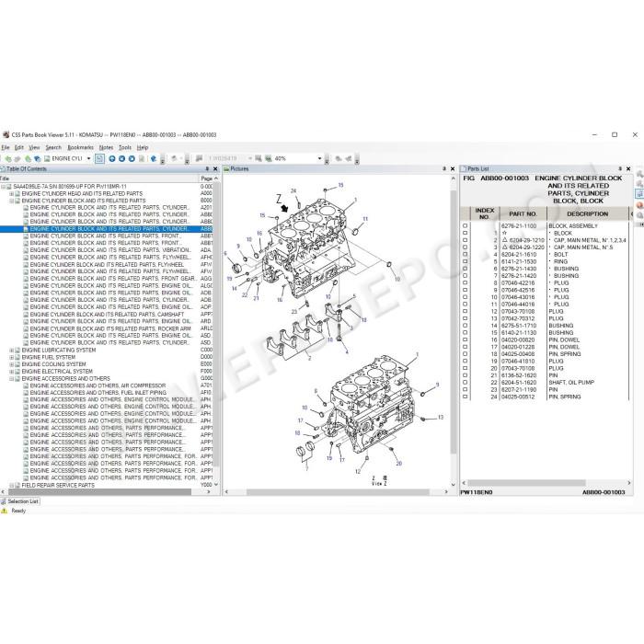Click the second icon in right sidebar
Image resolution: width=644 pixels, height=644 pixels.
click(x=639, y=184)
